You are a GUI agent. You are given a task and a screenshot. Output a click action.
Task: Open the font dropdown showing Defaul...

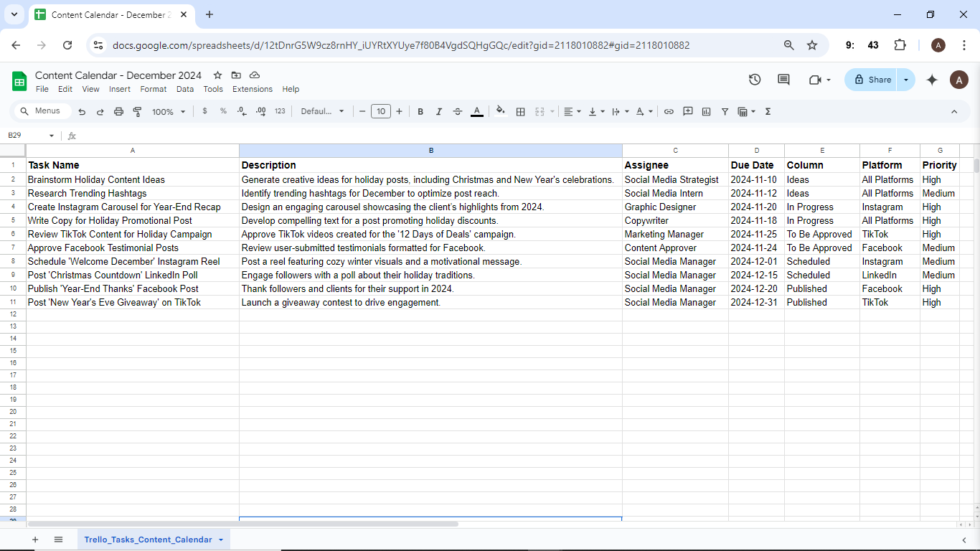(323, 111)
